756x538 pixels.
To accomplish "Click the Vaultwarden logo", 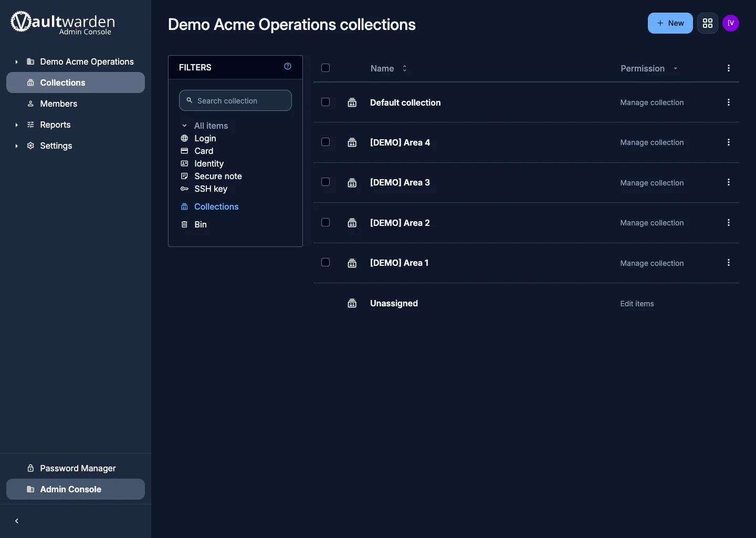I will pos(62,23).
